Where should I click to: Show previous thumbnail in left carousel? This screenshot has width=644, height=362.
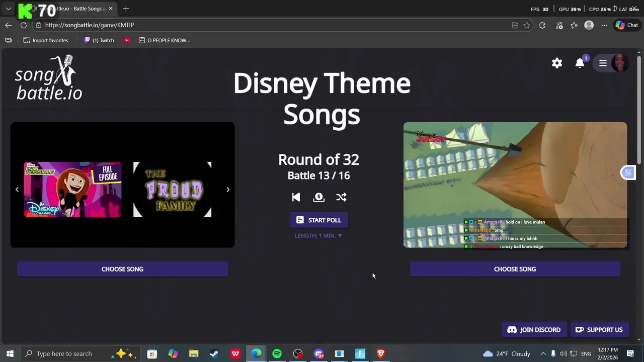(x=17, y=190)
